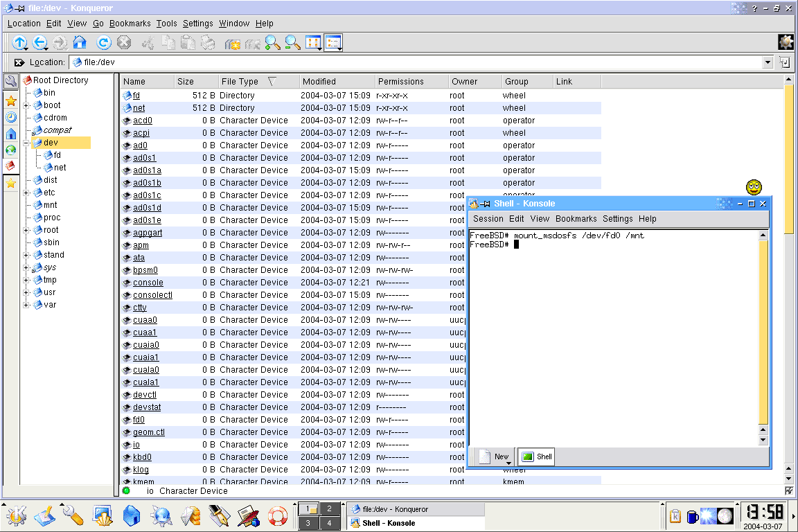Select the detailed list view button
The height and width of the screenshot is (532, 798).
pos(333,43)
